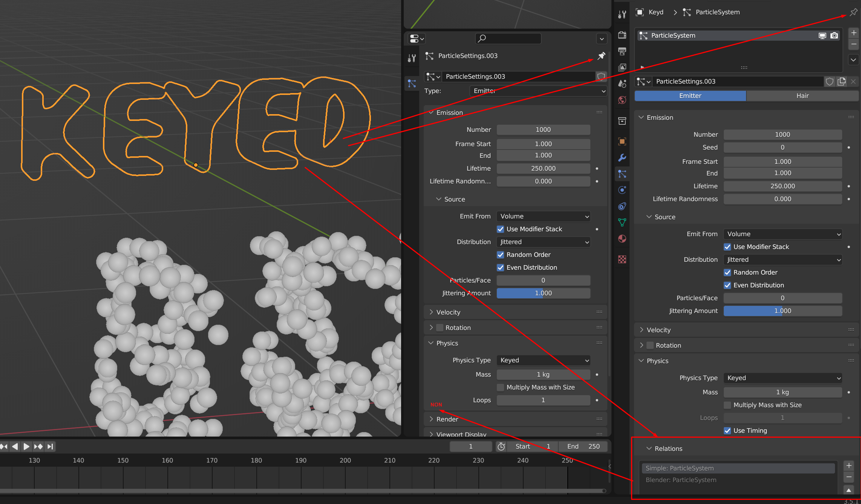
Task: Open Render properties tab icon
Action: 622,35
